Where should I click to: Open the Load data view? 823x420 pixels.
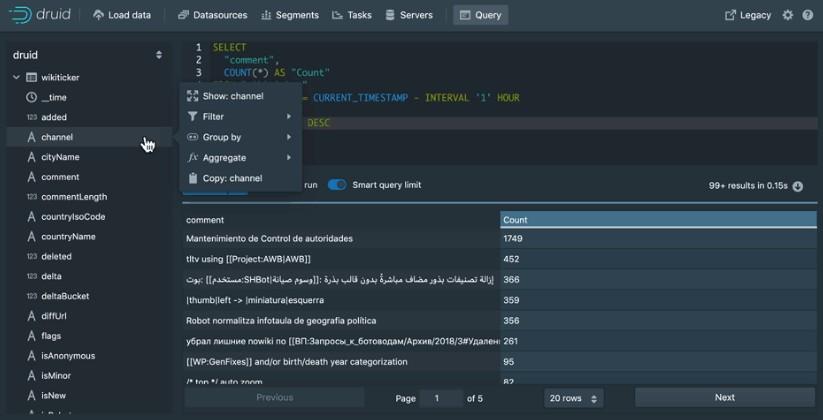point(122,15)
